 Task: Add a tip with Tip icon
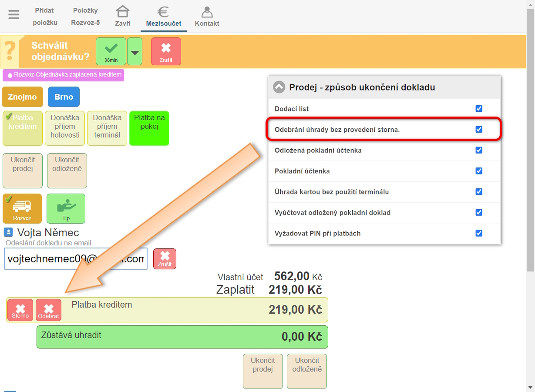point(66,208)
